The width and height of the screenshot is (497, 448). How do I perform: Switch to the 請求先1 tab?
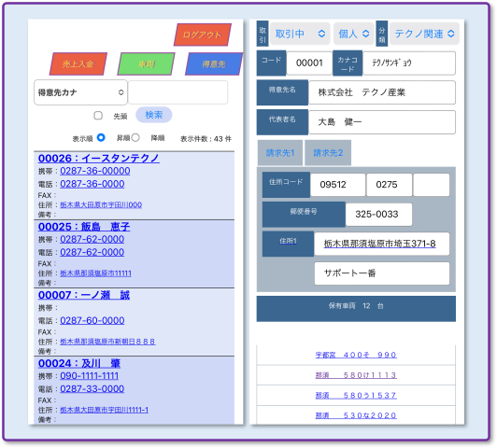pyautogui.click(x=280, y=153)
